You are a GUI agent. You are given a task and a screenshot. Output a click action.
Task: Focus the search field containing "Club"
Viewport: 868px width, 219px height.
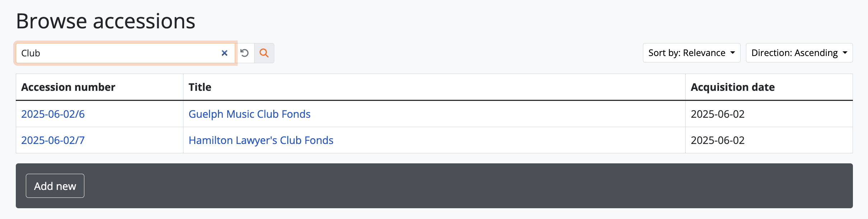coord(118,53)
